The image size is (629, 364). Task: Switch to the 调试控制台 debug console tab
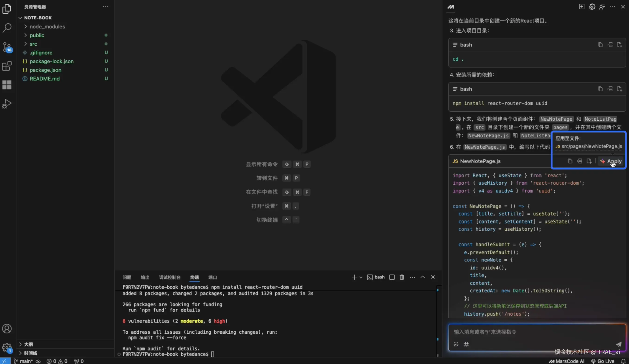pyautogui.click(x=169, y=277)
